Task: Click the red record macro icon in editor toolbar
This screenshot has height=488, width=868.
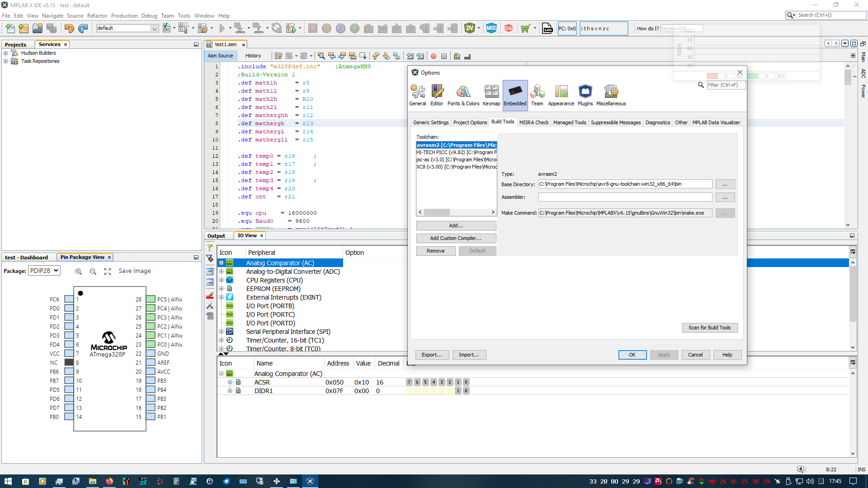Action: coord(434,56)
